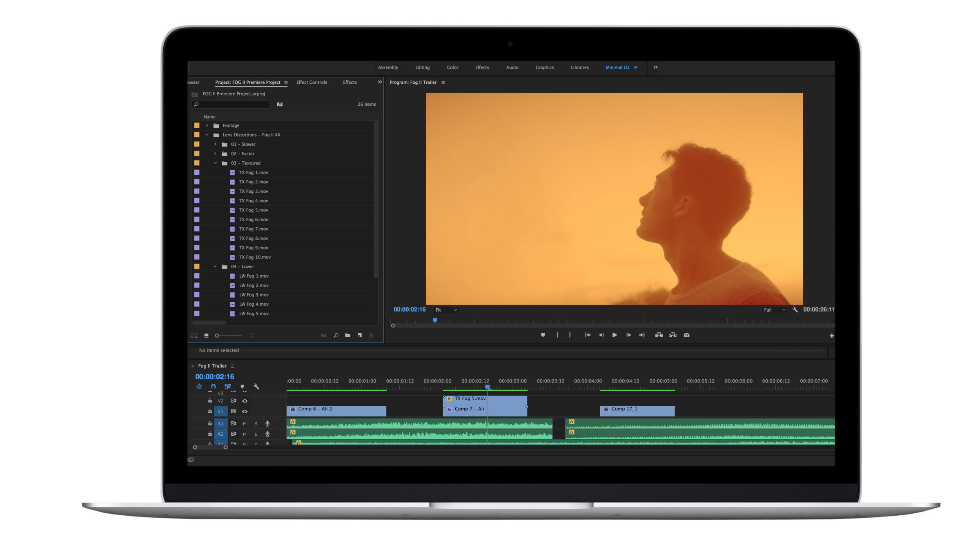Image resolution: width=980 pixels, height=541 pixels.
Task: Open the Full playback resolution dropdown
Action: 775,310
